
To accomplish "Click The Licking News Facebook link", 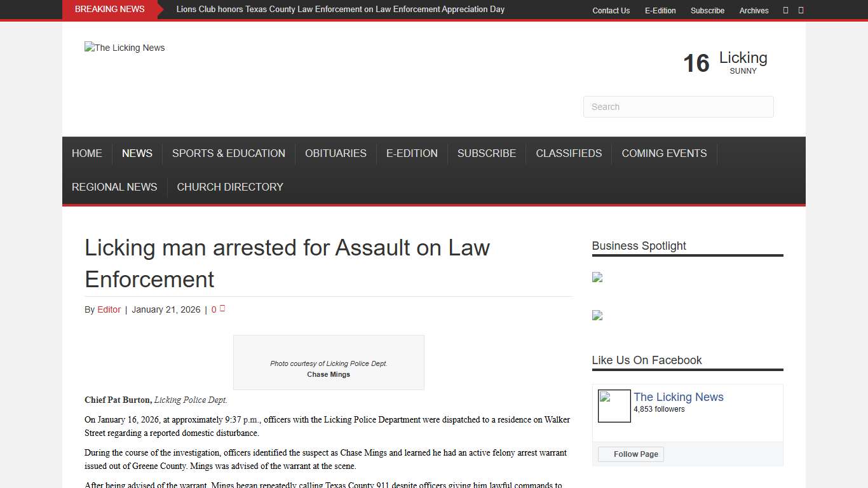I will (x=678, y=396).
